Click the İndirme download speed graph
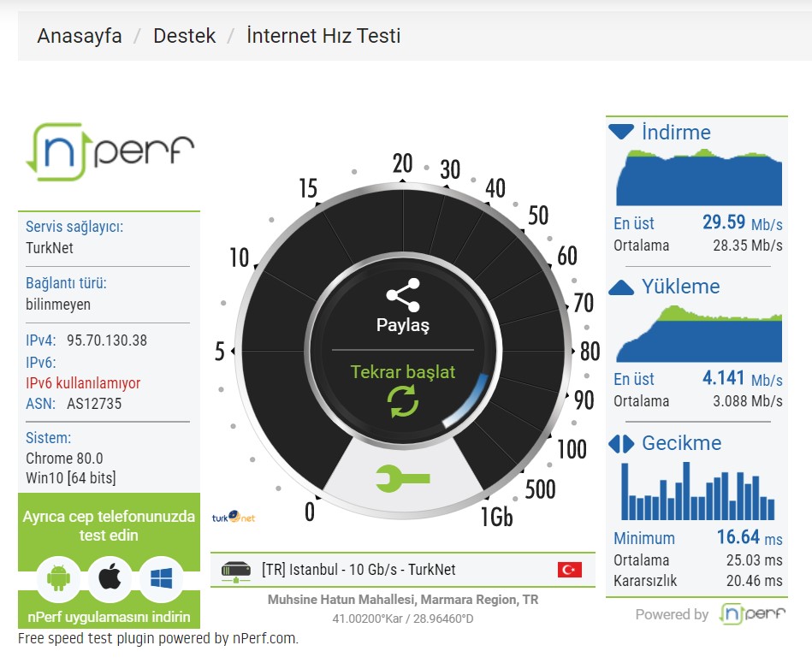812x663 pixels. [699, 178]
